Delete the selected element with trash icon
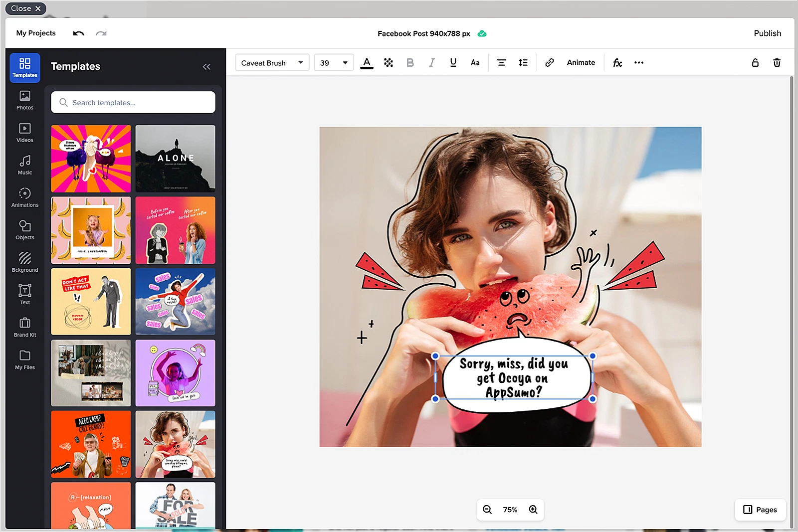Viewport: 798px width, 532px height. 777,63
